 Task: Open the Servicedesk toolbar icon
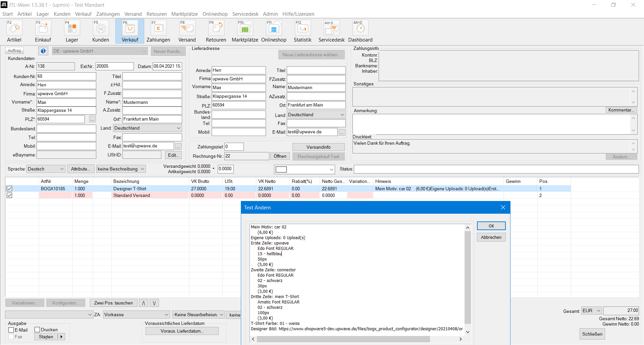pyautogui.click(x=331, y=31)
